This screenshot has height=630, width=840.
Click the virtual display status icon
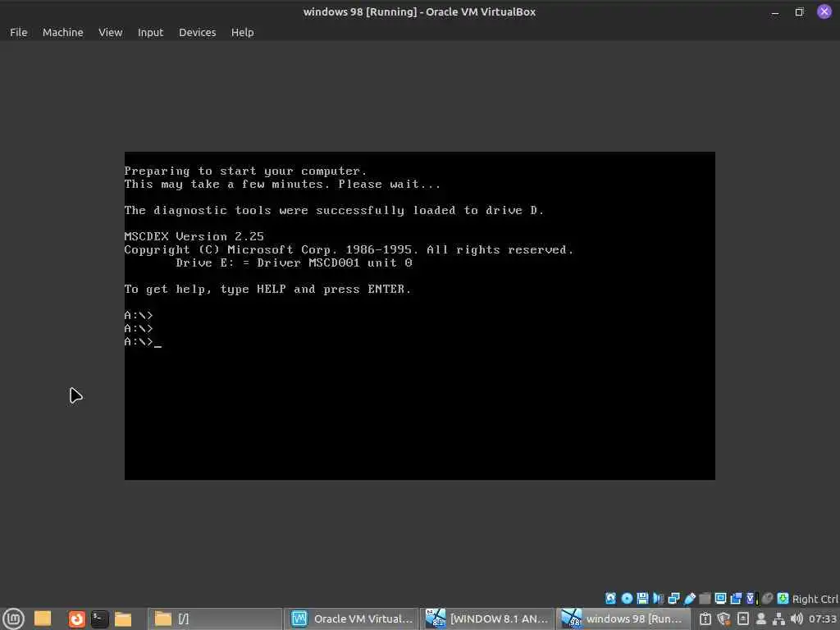[x=720, y=598]
